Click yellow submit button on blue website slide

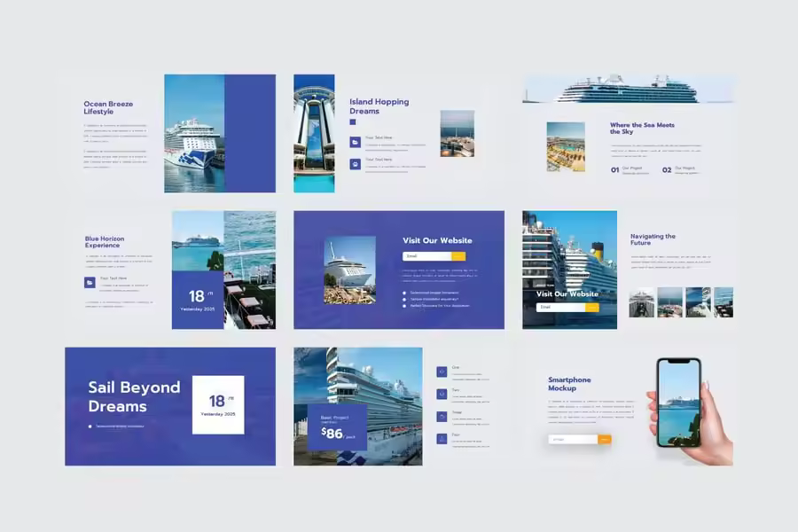click(x=458, y=256)
